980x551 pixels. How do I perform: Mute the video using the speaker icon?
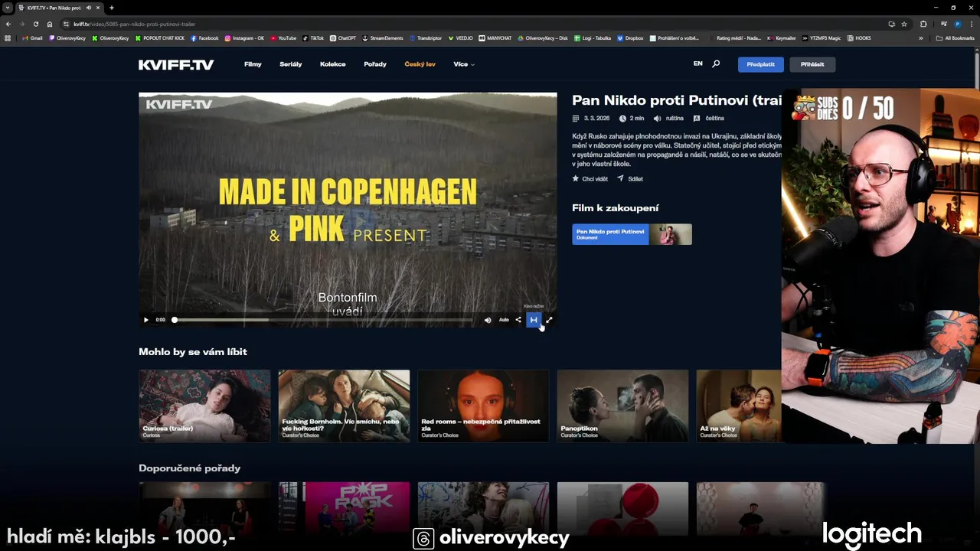(x=488, y=320)
